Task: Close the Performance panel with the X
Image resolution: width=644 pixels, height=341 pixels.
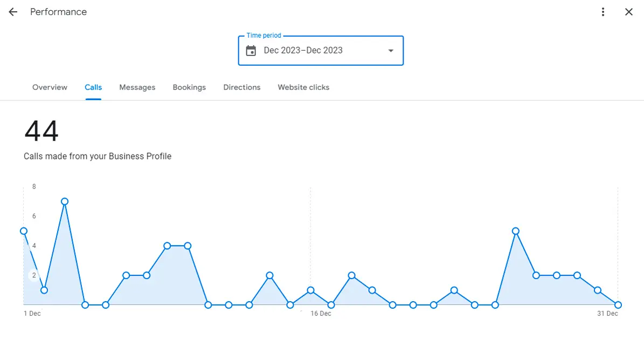Action: click(x=629, y=12)
